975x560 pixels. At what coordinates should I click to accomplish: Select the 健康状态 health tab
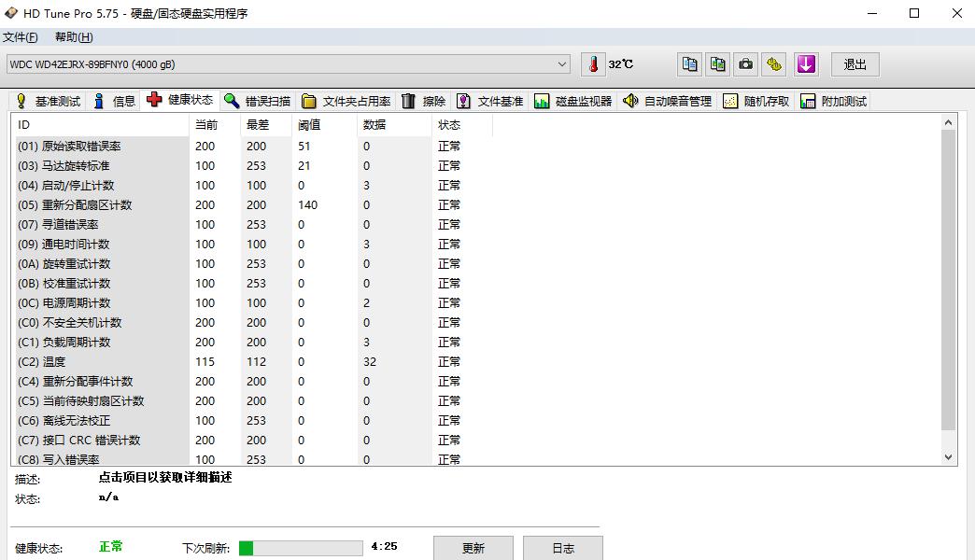point(180,100)
